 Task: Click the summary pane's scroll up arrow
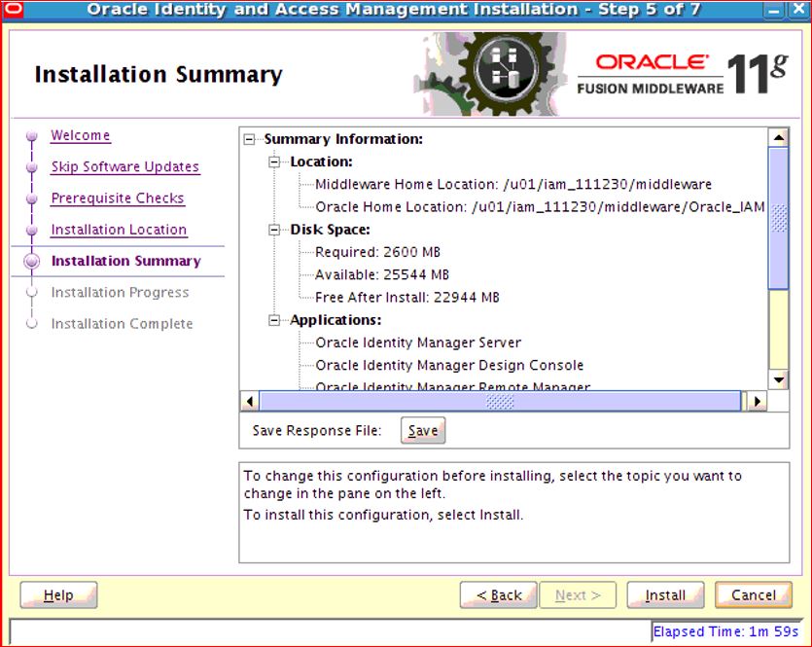778,138
